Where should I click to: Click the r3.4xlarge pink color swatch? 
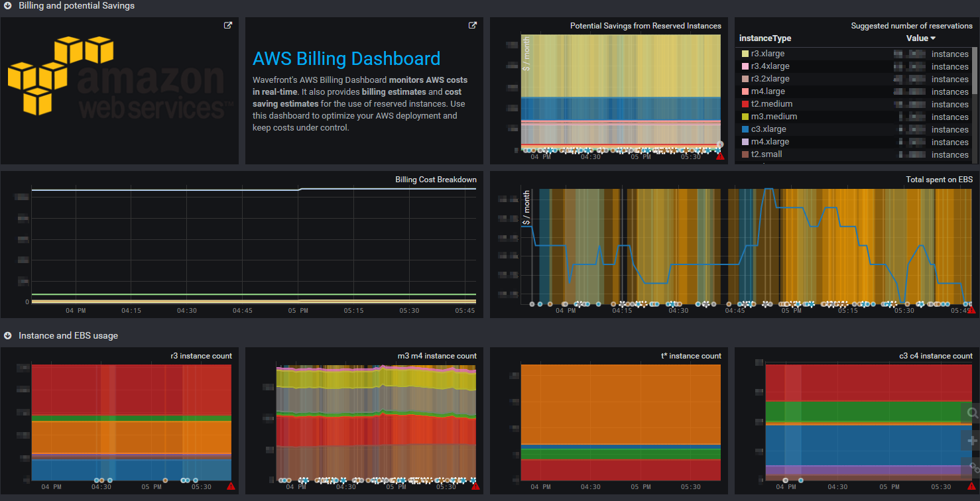click(745, 66)
